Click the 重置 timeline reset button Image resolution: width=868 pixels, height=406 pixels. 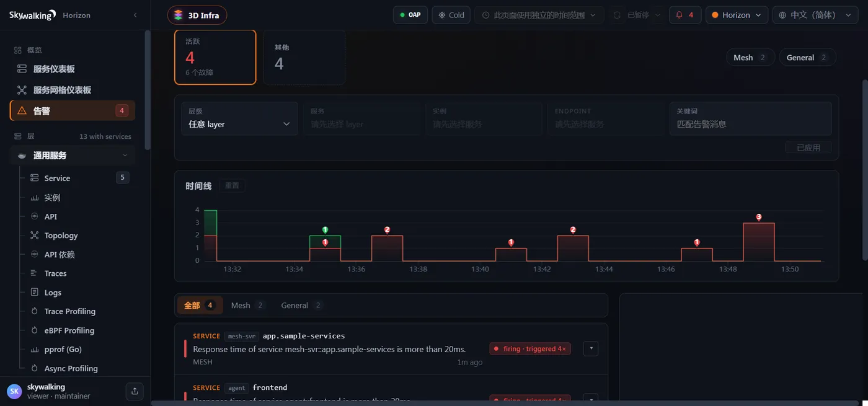(x=232, y=185)
